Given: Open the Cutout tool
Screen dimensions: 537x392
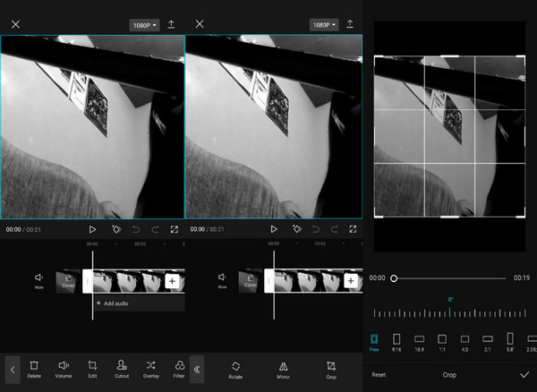Looking at the screenshot, I should click(122, 369).
